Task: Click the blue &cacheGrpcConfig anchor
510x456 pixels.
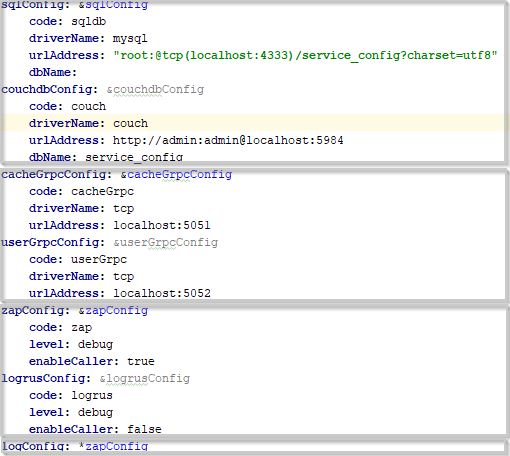Action: (176, 175)
